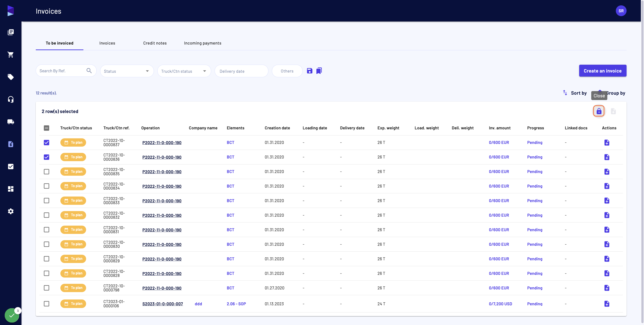Open the Others filter options

click(287, 71)
